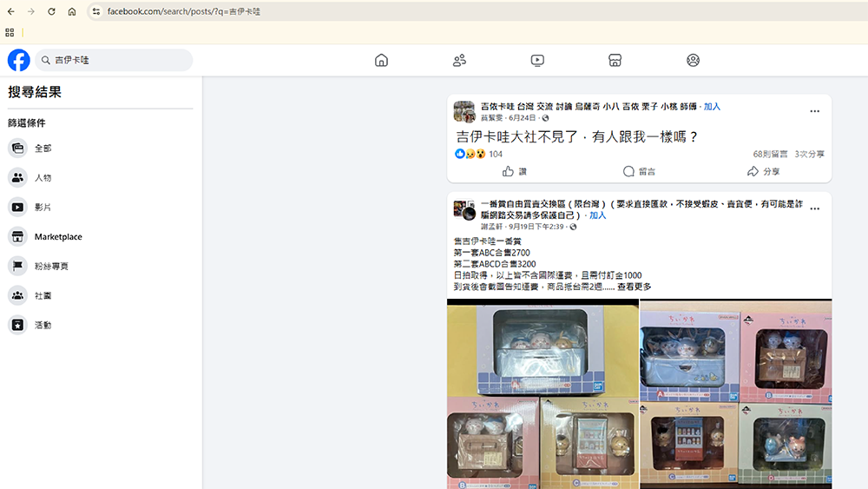This screenshot has width=868, height=489.
Task: Open options menu of 一番賞 sale post
Action: point(814,208)
